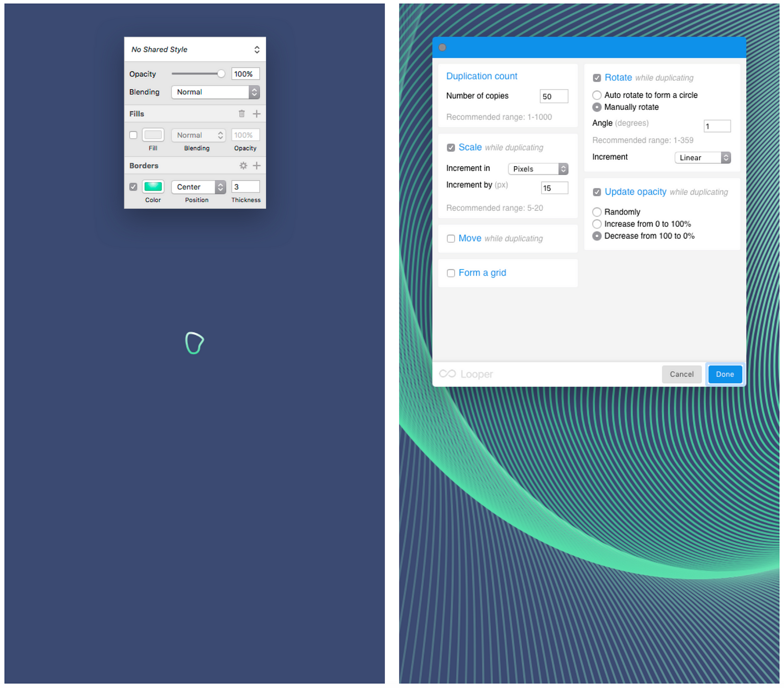Toggle Rotate while duplicating checkbox

tap(597, 78)
